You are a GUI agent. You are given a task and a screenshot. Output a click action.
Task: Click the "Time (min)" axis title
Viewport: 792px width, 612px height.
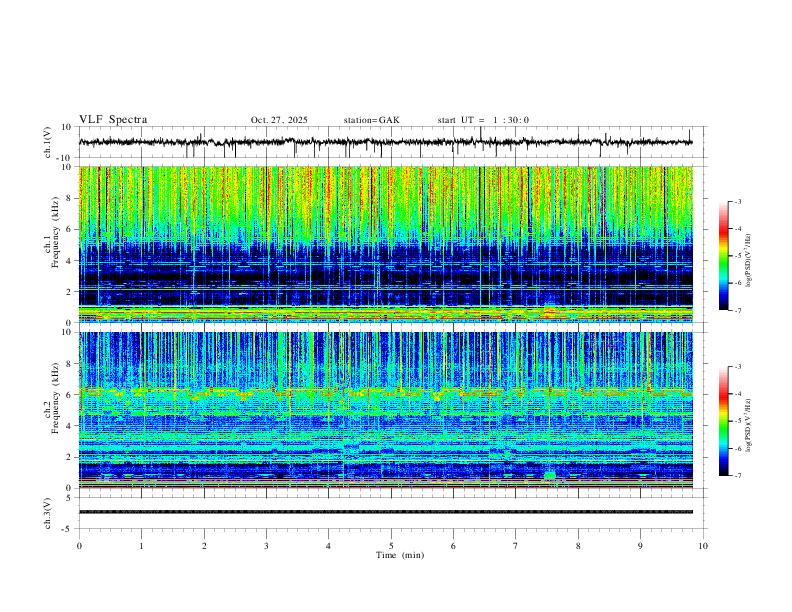[400, 555]
